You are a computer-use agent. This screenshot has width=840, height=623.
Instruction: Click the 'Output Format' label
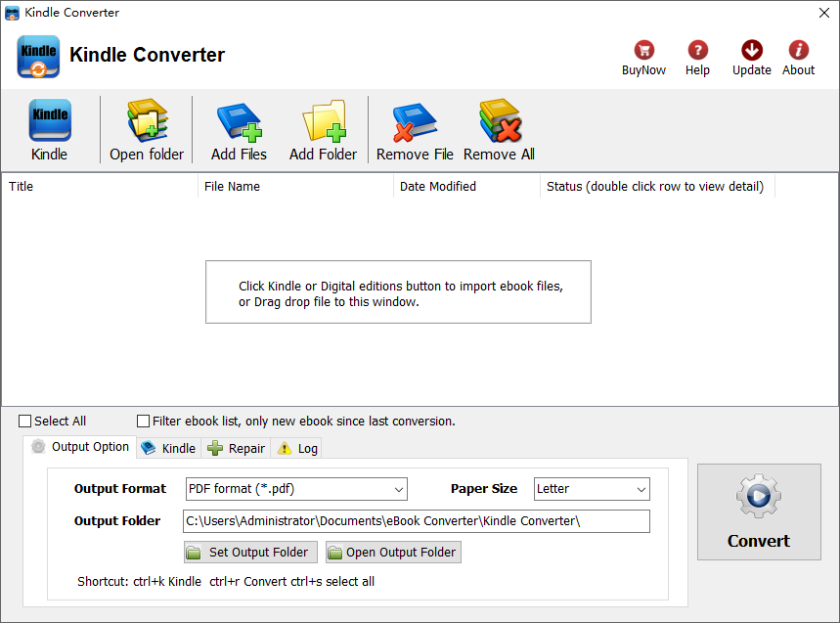(x=120, y=489)
